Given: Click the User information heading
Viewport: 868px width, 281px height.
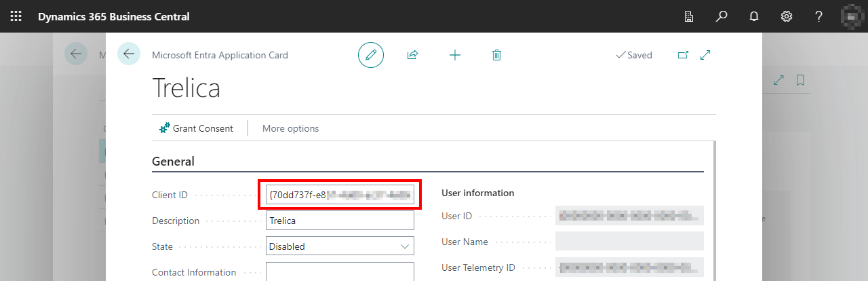Looking at the screenshot, I should click(478, 193).
